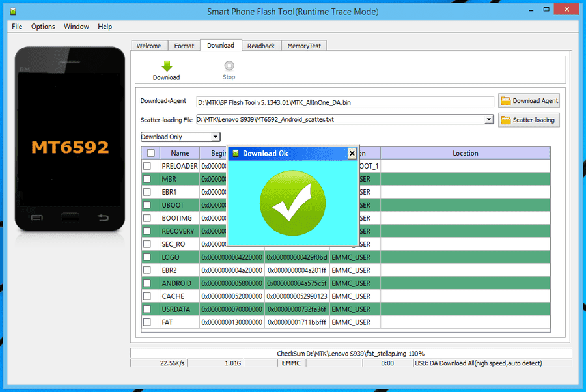
Task: Click end address 0x0000000052990123 of CACHE
Action: pos(297,296)
